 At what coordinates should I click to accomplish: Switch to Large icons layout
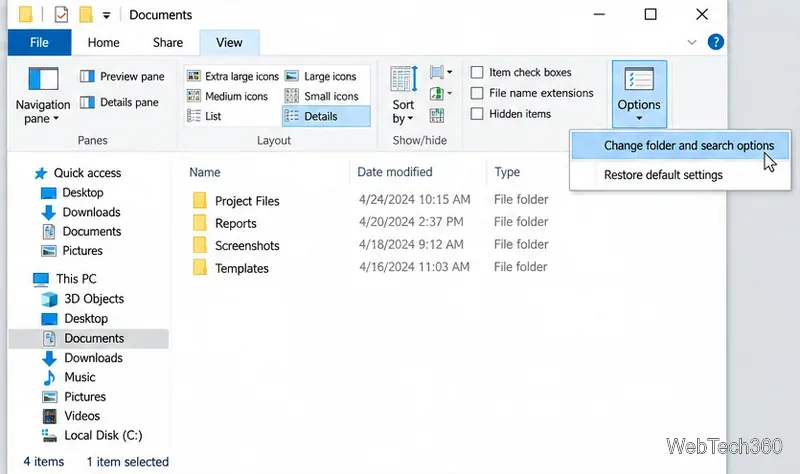coord(320,77)
